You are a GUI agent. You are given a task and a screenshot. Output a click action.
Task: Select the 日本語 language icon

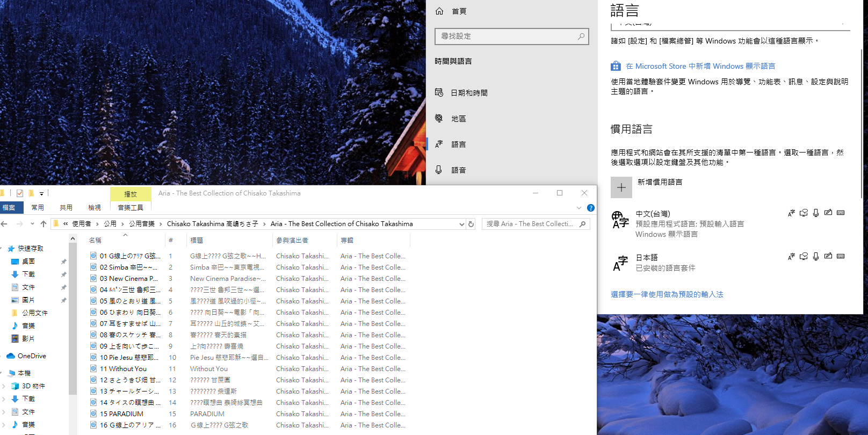(620, 264)
